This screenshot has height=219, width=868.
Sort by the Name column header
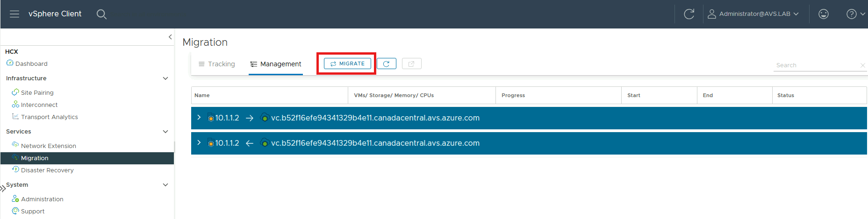(x=270, y=95)
